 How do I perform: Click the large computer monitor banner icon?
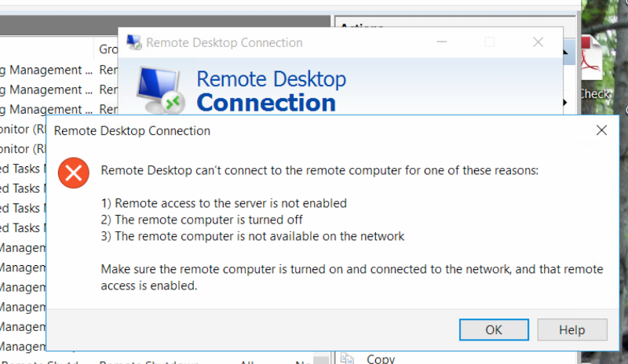tap(161, 90)
